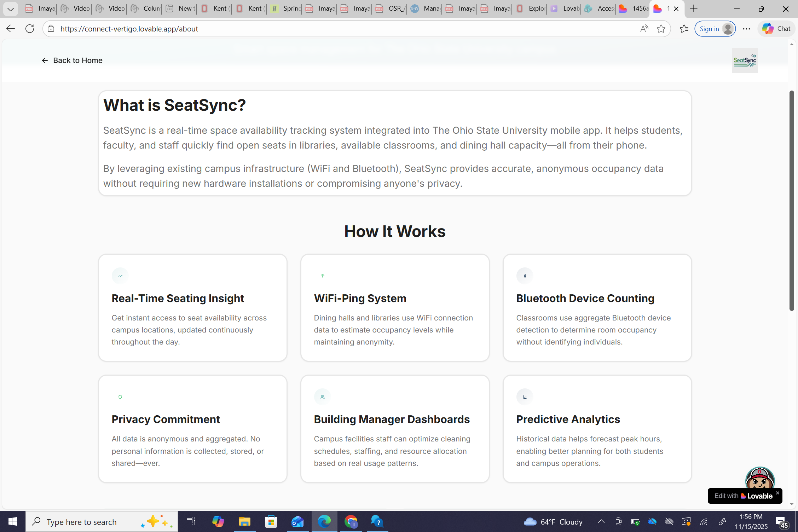The image size is (798, 532).
Task: Click the people icon above Building Manager Dashboards
Action: 322,397
